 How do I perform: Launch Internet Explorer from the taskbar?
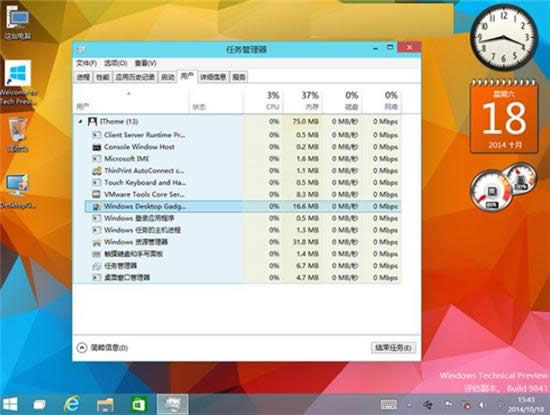pyautogui.click(x=72, y=404)
